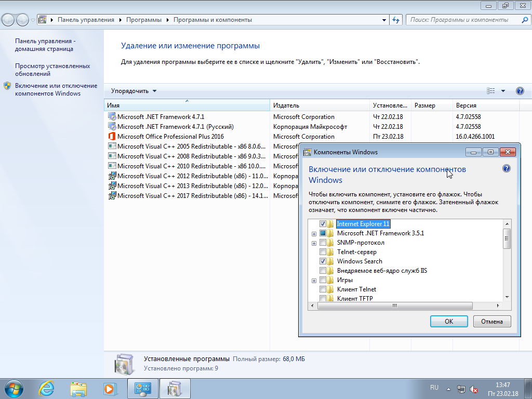Viewport: 532px width, 399px height.
Task: Sort list by Имя column
Action: pos(187,105)
